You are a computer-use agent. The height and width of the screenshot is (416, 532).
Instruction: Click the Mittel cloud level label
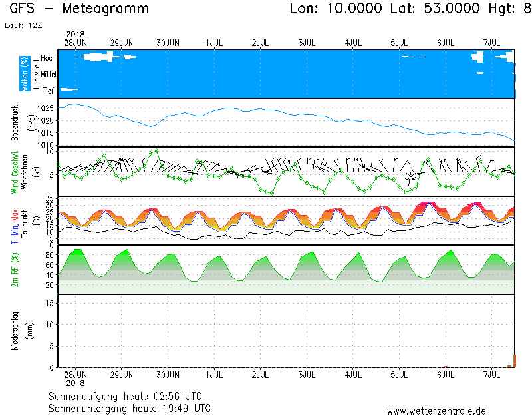tap(49, 75)
